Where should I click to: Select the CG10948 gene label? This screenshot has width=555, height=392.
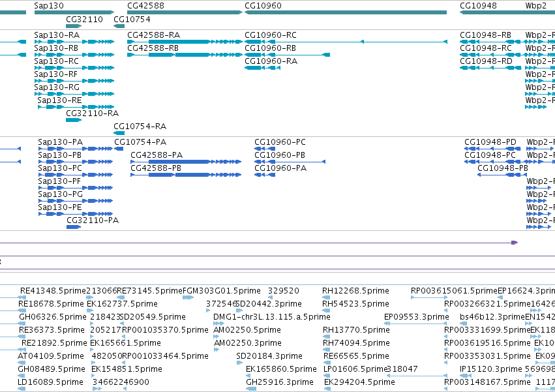pyautogui.click(x=478, y=6)
